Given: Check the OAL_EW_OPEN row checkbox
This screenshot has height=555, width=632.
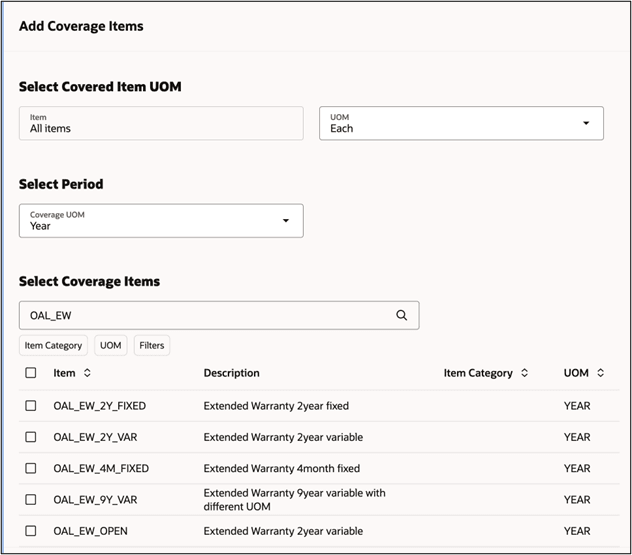Looking at the screenshot, I should pyautogui.click(x=31, y=531).
